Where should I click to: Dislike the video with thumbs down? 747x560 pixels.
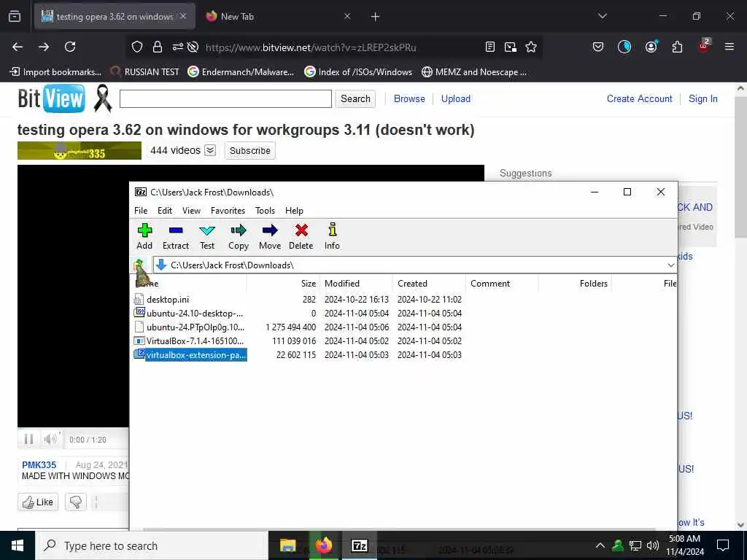point(76,502)
